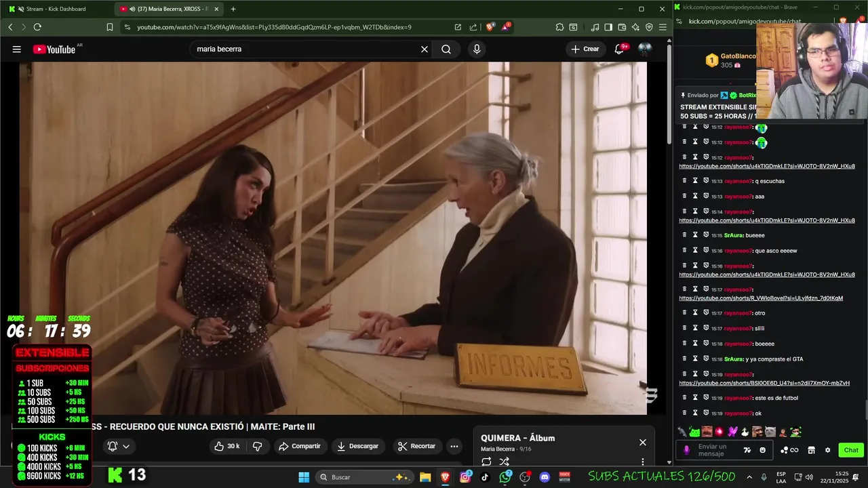Insert the green cat emote

694,432
